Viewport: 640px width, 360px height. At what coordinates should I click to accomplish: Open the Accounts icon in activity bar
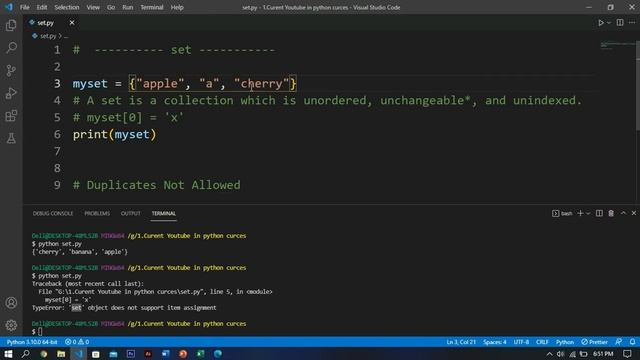[x=11, y=303]
